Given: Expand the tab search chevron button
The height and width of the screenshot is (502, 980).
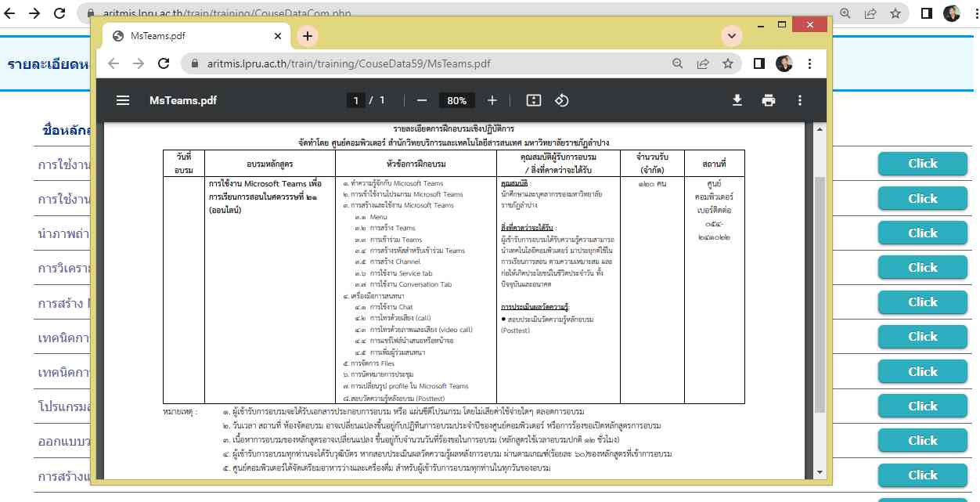Looking at the screenshot, I should (x=732, y=36).
